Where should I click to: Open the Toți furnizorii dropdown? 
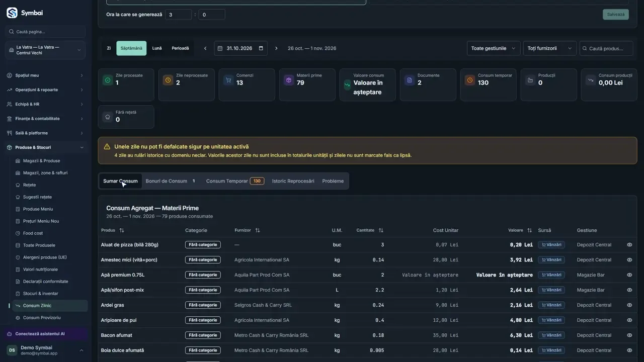(x=550, y=48)
